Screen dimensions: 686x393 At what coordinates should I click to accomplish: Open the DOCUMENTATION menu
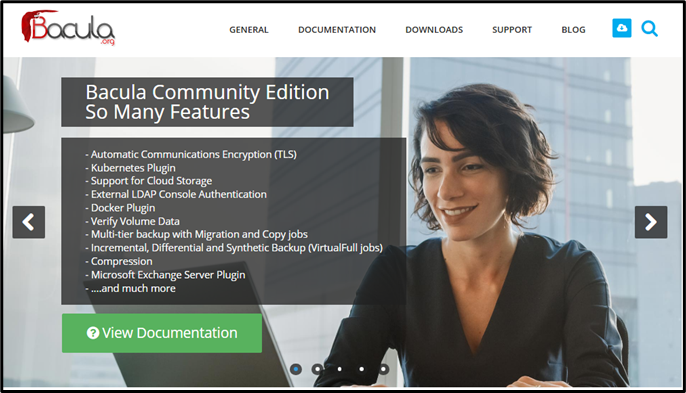337,30
